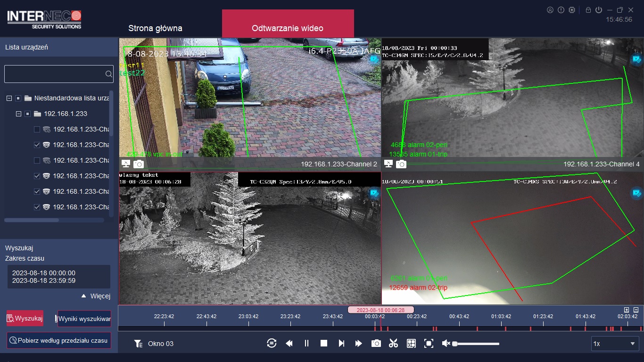Screen dimensions: 644x362
Task: Stop video playback
Action: point(324,344)
